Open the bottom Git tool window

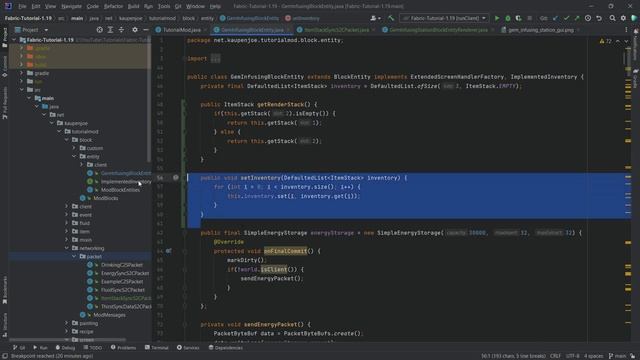[x=19, y=348]
